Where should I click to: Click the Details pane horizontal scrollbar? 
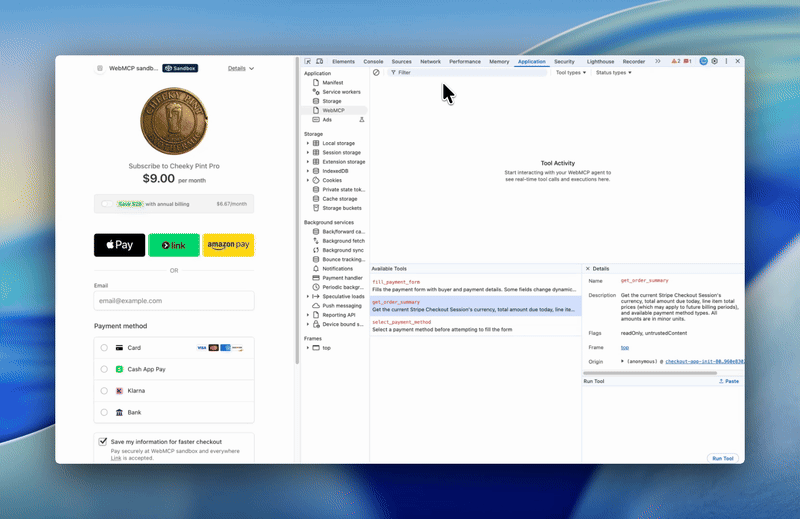[x=650, y=373]
